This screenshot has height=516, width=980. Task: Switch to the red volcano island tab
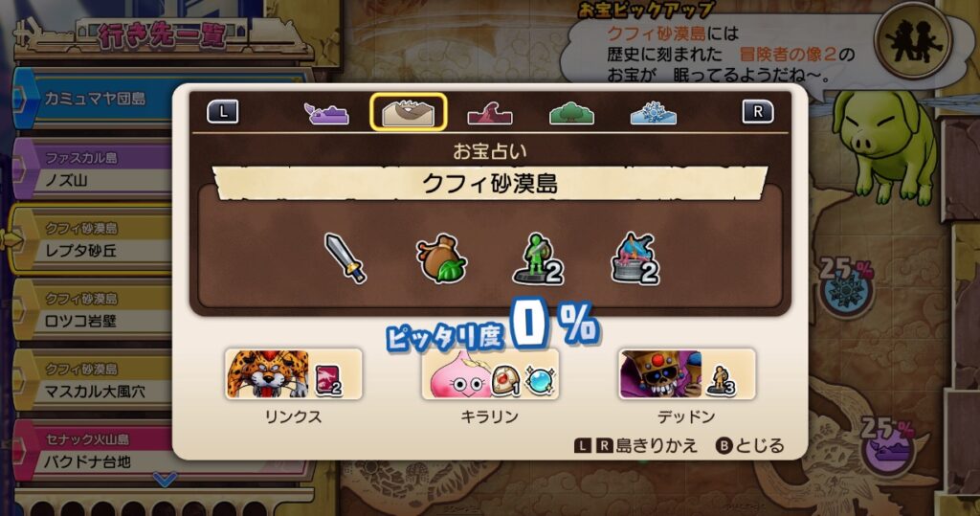coord(490,113)
